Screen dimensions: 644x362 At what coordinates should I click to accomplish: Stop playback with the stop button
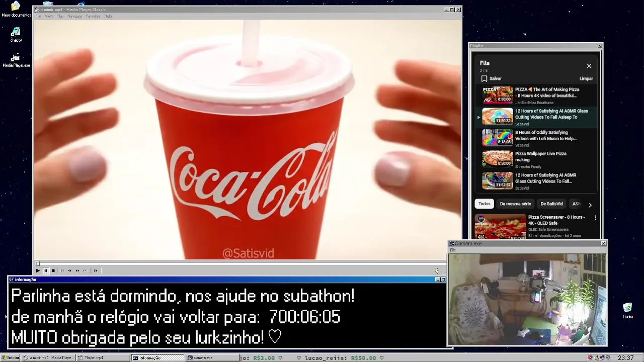pyautogui.click(x=53, y=270)
